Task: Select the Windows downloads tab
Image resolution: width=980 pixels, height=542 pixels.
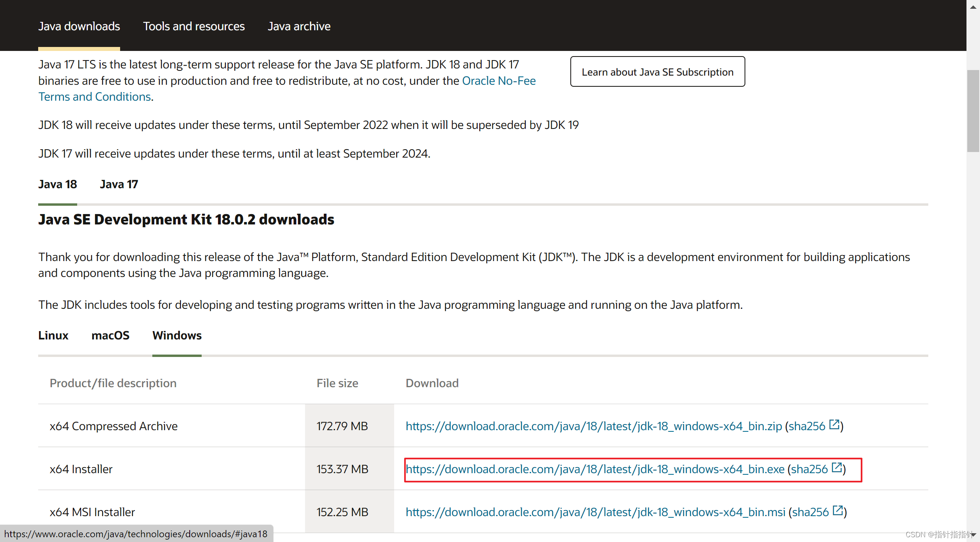Action: click(x=177, y=335)
